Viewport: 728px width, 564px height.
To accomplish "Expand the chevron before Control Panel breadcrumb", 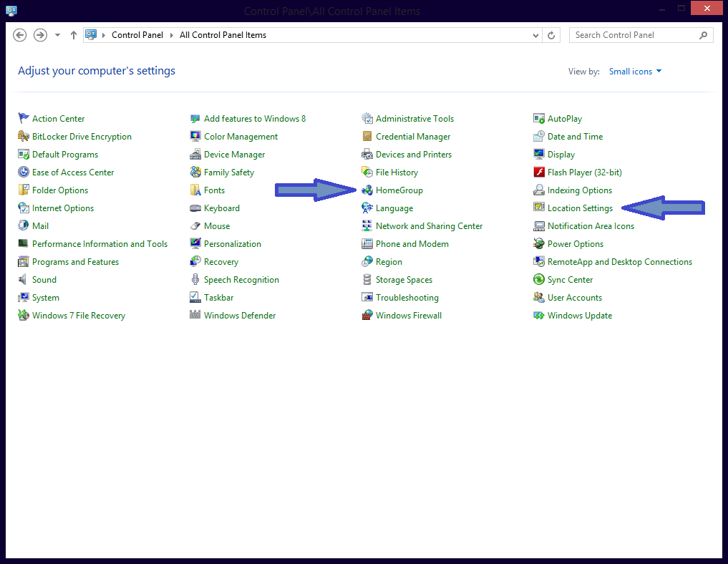I will click(104, 35).
